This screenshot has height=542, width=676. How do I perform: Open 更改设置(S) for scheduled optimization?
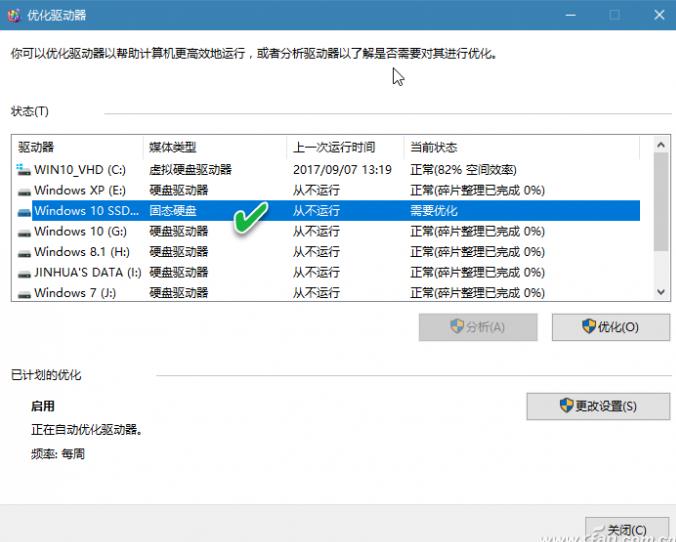[x=598, y=406]
